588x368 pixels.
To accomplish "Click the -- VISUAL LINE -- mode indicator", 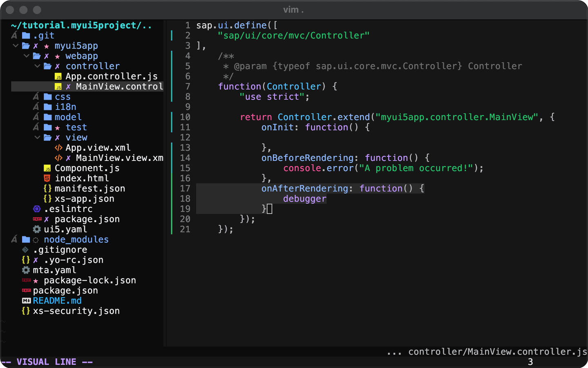I will 47,362.
